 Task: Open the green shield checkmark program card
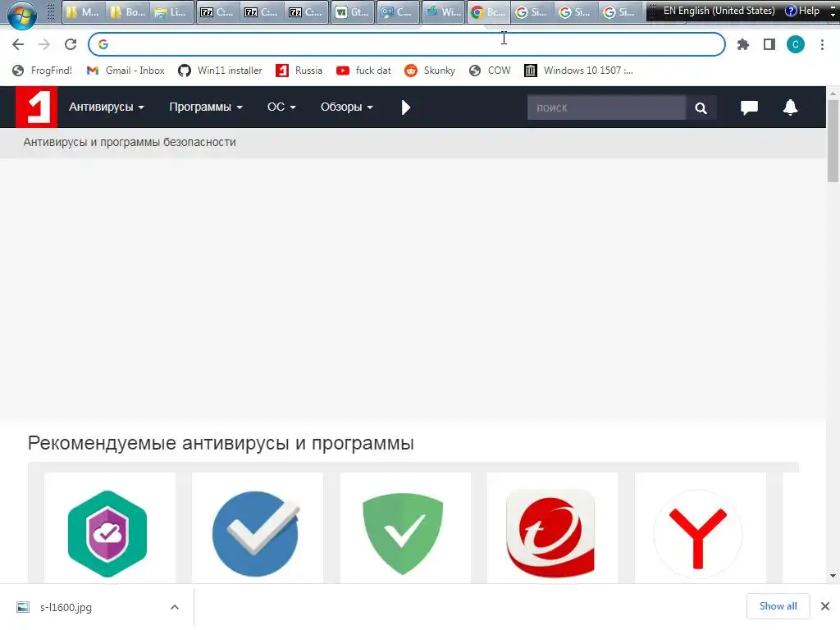pyautogui.click(x=405, y=527)
